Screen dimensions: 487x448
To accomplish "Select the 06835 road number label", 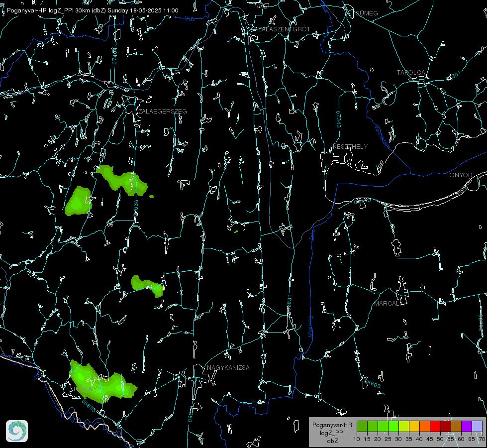I will point(89,406).
